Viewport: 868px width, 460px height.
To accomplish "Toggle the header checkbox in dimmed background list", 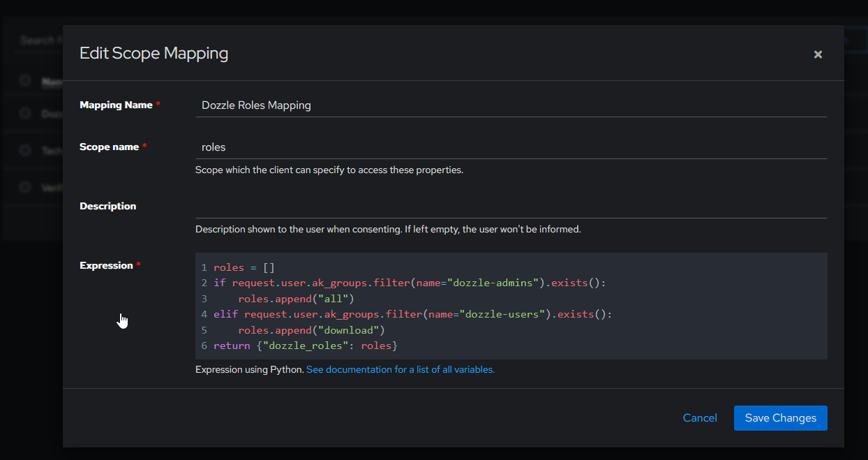I will 25,80.
